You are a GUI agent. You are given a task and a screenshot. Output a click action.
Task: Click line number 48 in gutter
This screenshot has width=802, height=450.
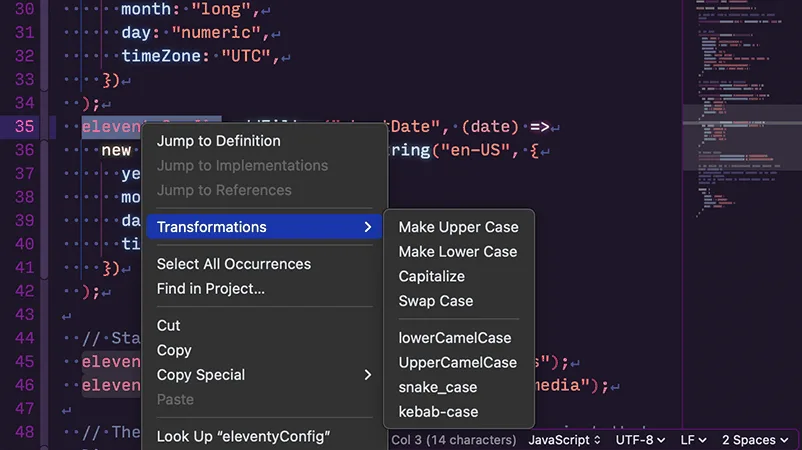click(24, 432)
